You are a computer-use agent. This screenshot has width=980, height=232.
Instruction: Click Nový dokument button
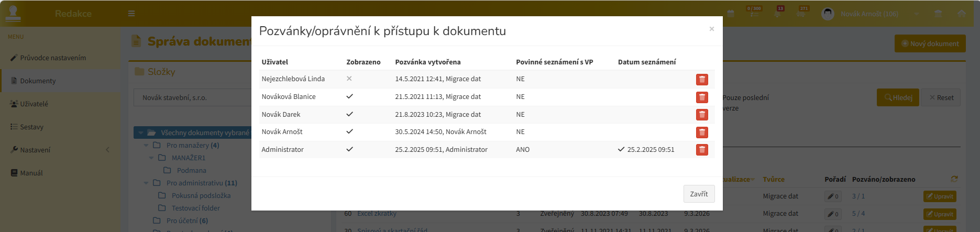coord(930,43)
